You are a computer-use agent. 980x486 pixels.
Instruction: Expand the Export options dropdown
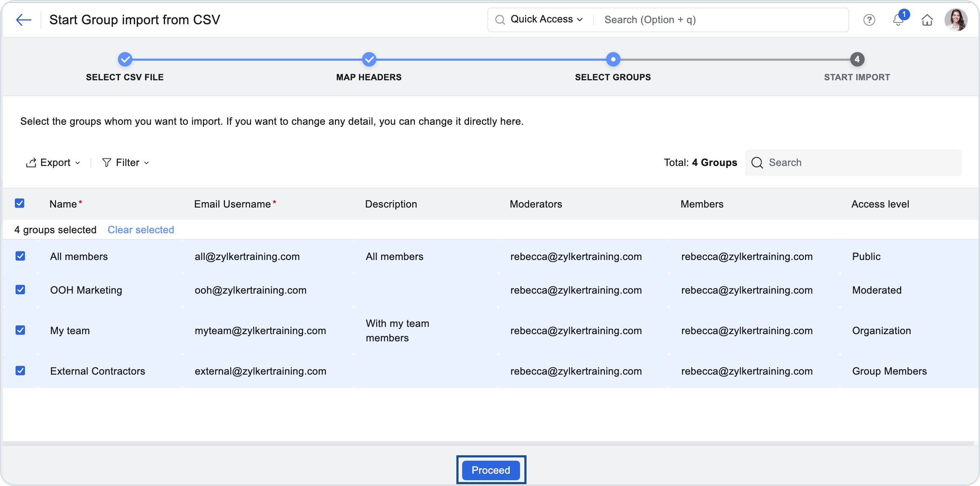tap(78, 163)
